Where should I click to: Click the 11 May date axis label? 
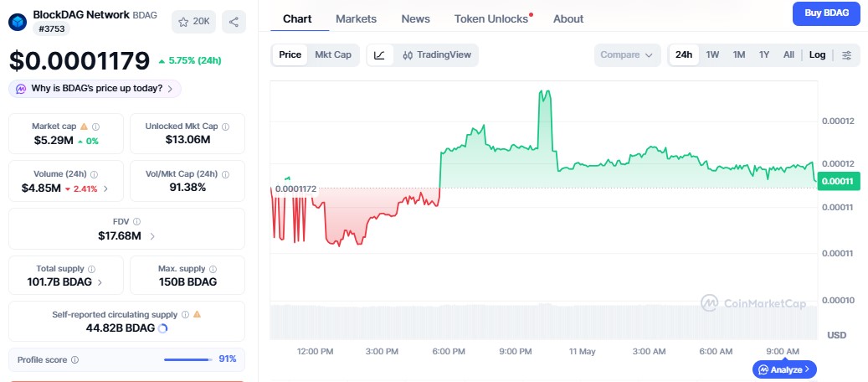pyautogui.click(x=582, y=352)
